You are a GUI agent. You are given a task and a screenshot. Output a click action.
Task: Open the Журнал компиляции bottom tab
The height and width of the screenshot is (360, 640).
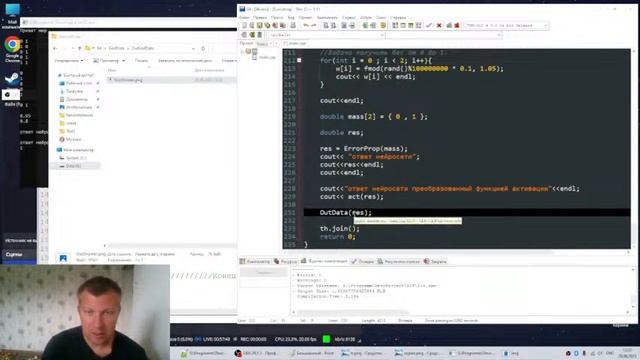click(x=324, y=261)
